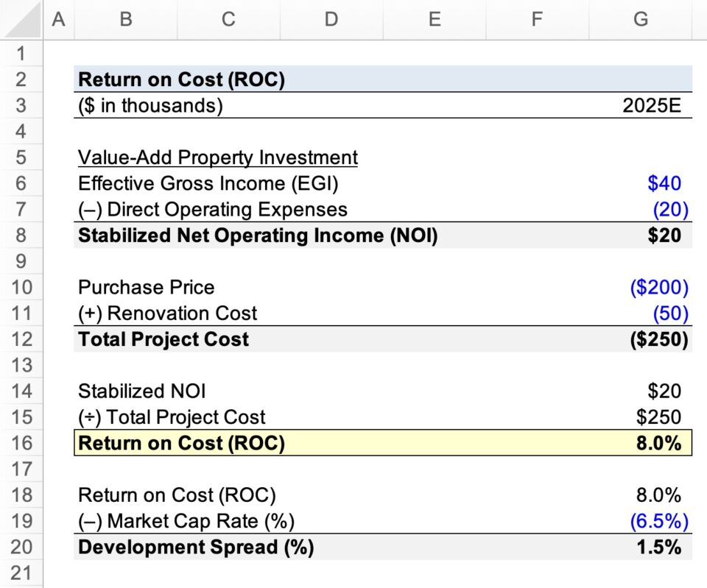
Task: Click row 16 header
Action: 22,443
